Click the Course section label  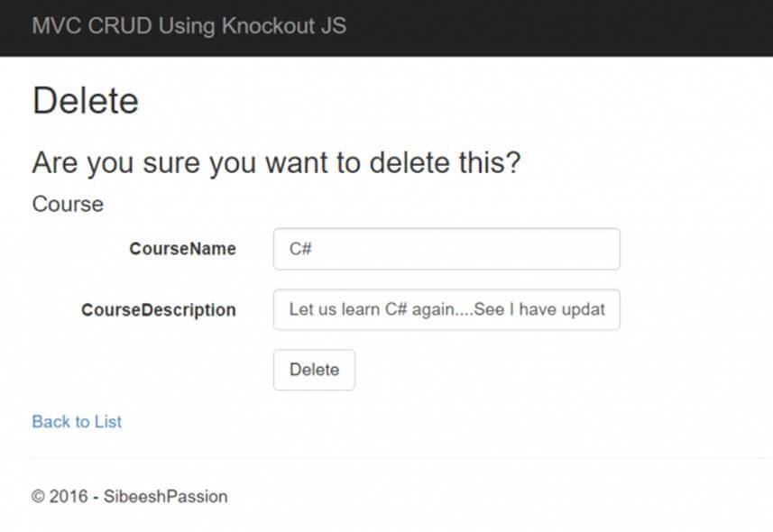(67, 204)
